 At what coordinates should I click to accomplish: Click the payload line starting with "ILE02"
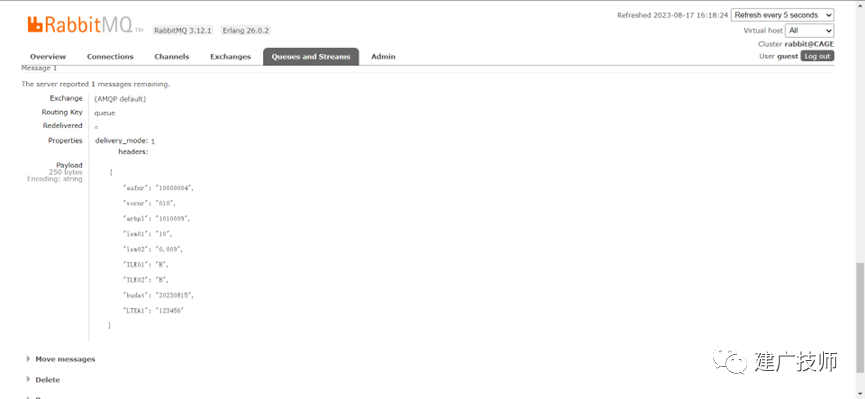147,280
